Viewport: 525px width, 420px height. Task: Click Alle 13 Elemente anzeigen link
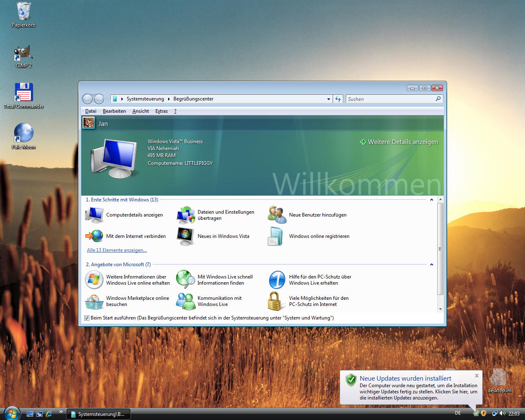117,250
